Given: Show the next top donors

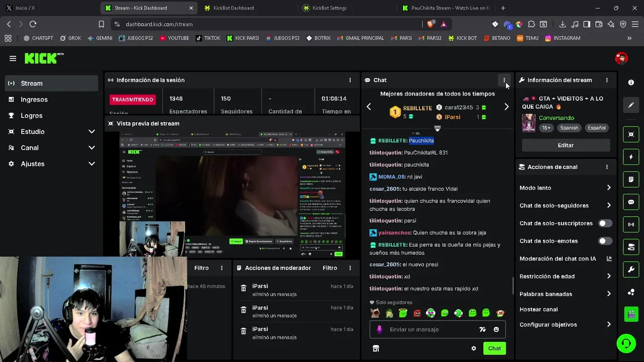Looking at the screenshot, I should [506, 107].
